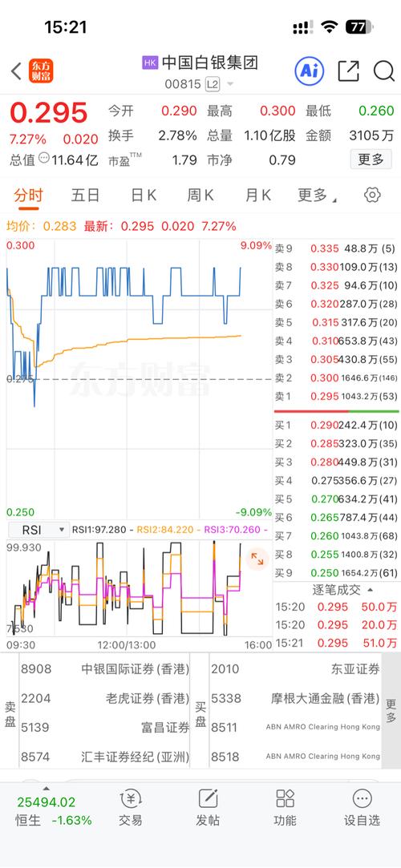The height and width of the screenshot is (868, 401).
Task: Tap the RSI1:97.280 value
Action: [x=99, y=530]
